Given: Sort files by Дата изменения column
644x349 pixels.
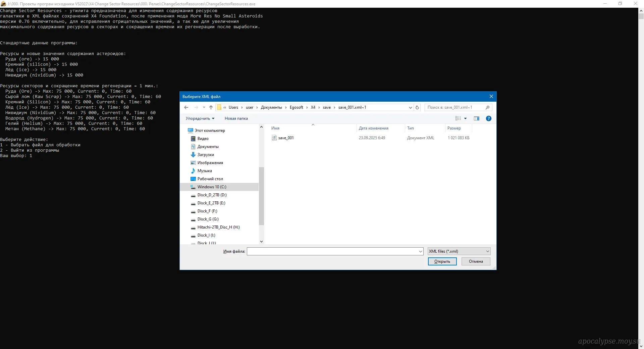Looking at the screenshot, I should 373,128.
